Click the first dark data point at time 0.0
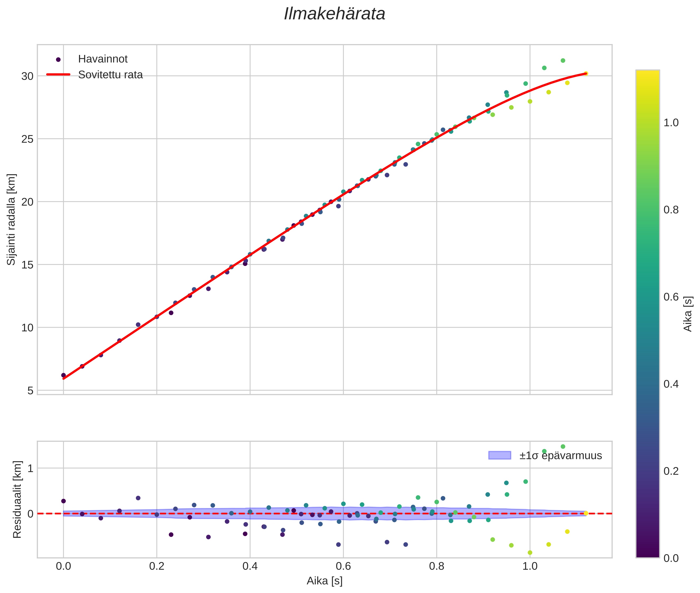The width and height of the screenshot is (700, 593). pyautogui.click(x=63, y=375)
